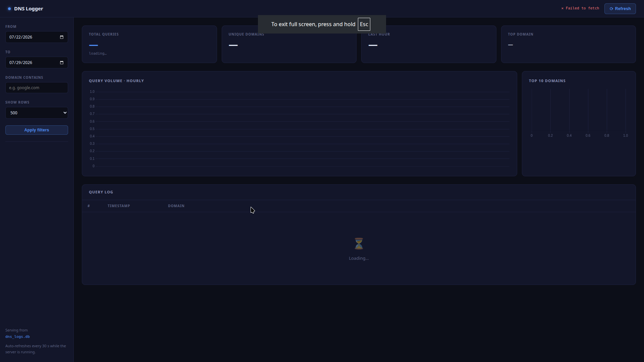Click the hourglass loading icon

(x=359, y=244)
